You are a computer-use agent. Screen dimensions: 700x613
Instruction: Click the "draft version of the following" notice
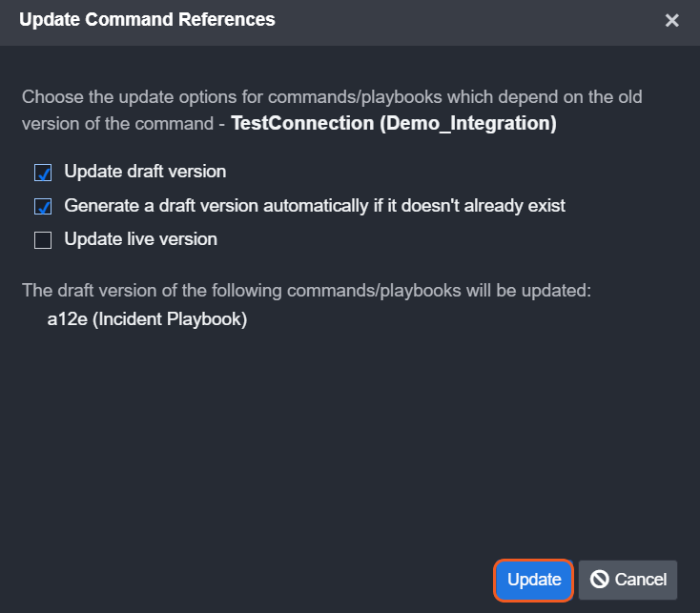pyautogui.click(x=306, y=290)
